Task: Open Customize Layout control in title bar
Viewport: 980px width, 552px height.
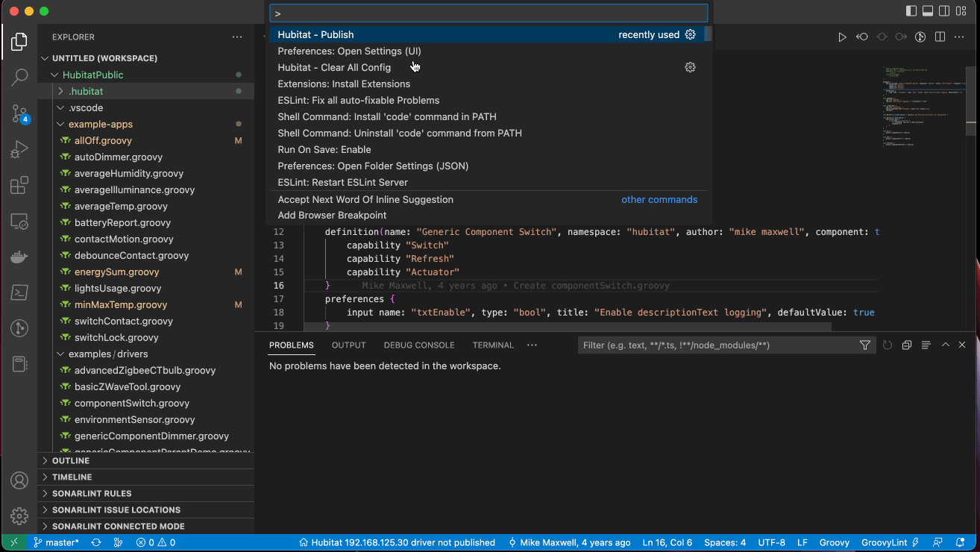Action: (x=962, y=11)
